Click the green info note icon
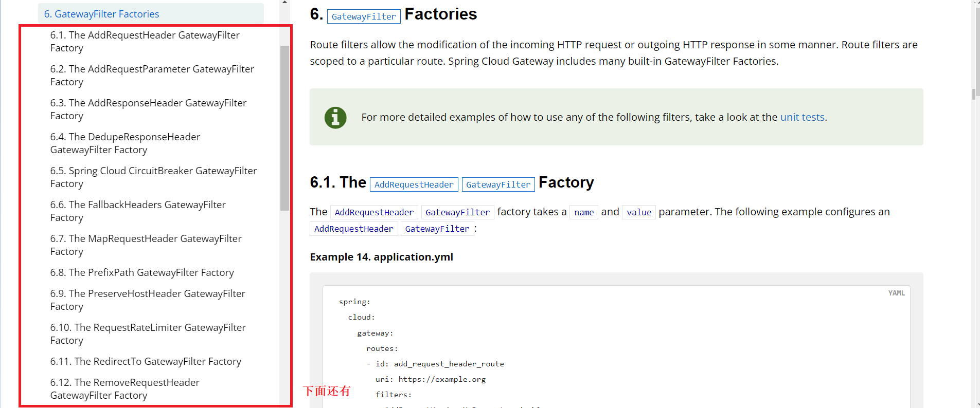The height and width of the screenshot is (408, 980). (335, 118)
